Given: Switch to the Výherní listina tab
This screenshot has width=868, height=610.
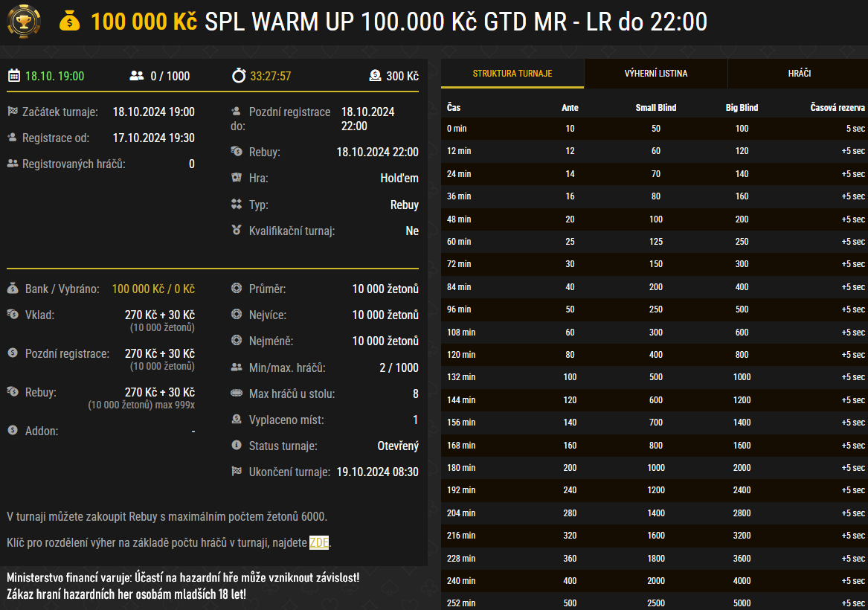Looking at the screenshot, I should coord(655,74).
